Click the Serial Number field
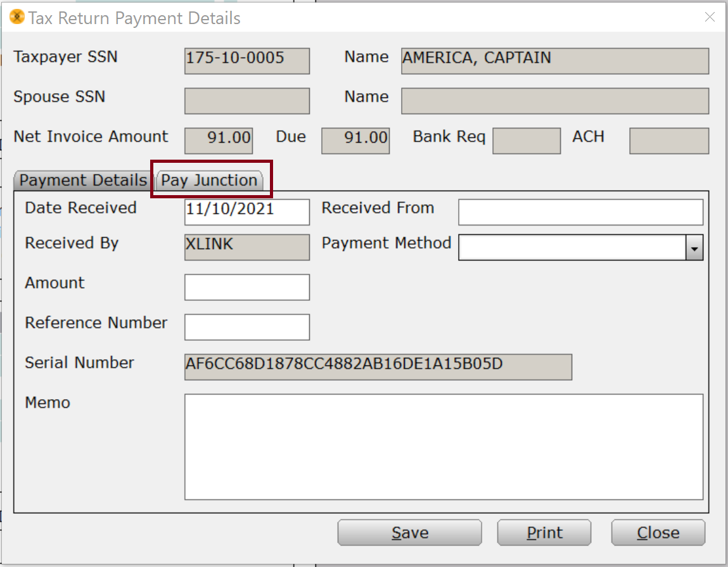The height and width of the screenshot is (567, 728). pyautogui.click(x=378, y=367)
